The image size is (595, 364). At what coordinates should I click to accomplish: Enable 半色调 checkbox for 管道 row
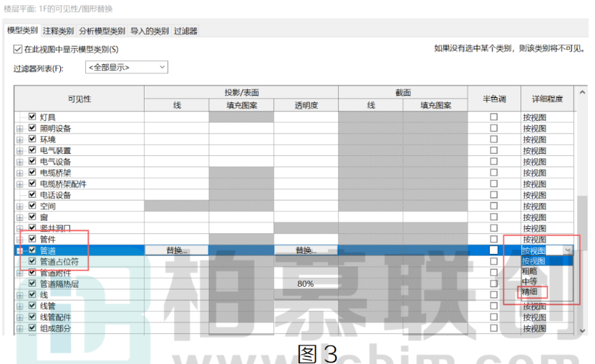click(x=493, y=250)
